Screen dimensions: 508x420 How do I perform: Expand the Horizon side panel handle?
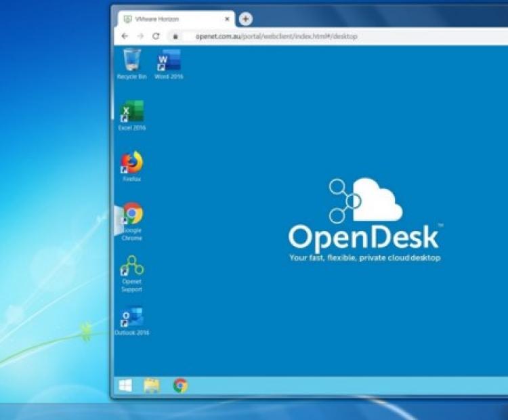tap(118, 220)
